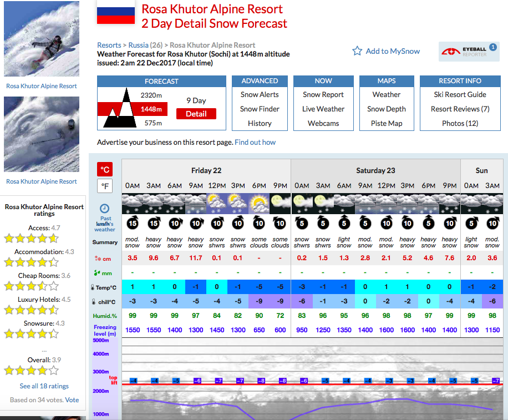Click the Russian flag icon
Viewport: 508px width, 420px height.
click(116, 12)
